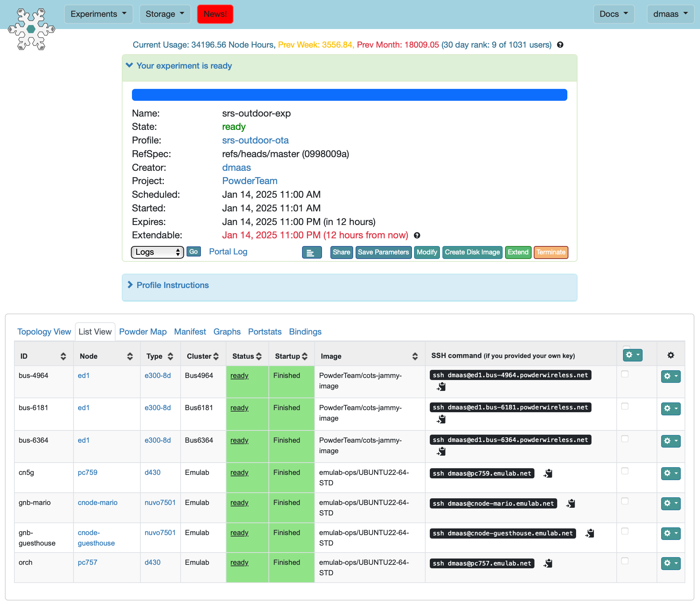Open the Logs dropdown selector
Image resolution: width=700 pixels, height=604 pixels.
pos(156,252)
